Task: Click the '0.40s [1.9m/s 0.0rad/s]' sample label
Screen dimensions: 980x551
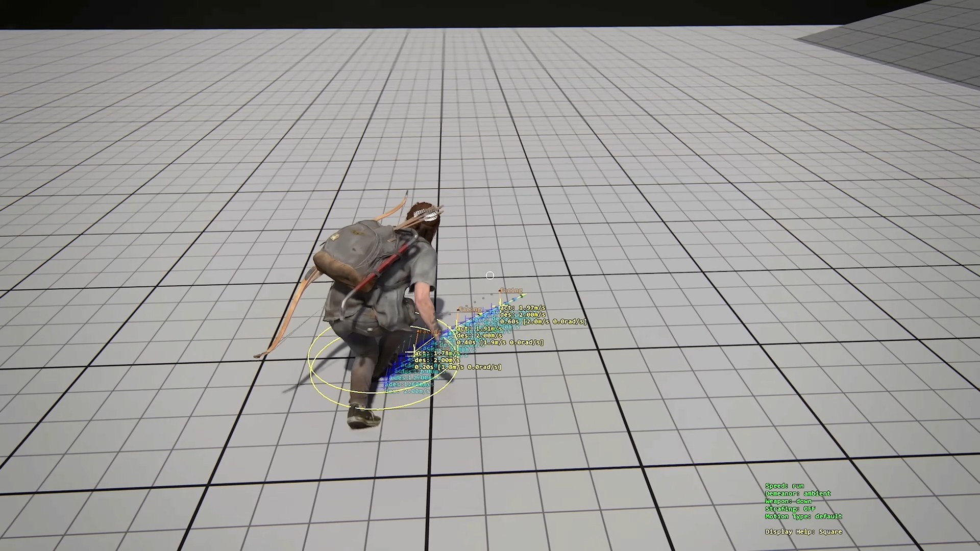Action: tap(500, 342)
